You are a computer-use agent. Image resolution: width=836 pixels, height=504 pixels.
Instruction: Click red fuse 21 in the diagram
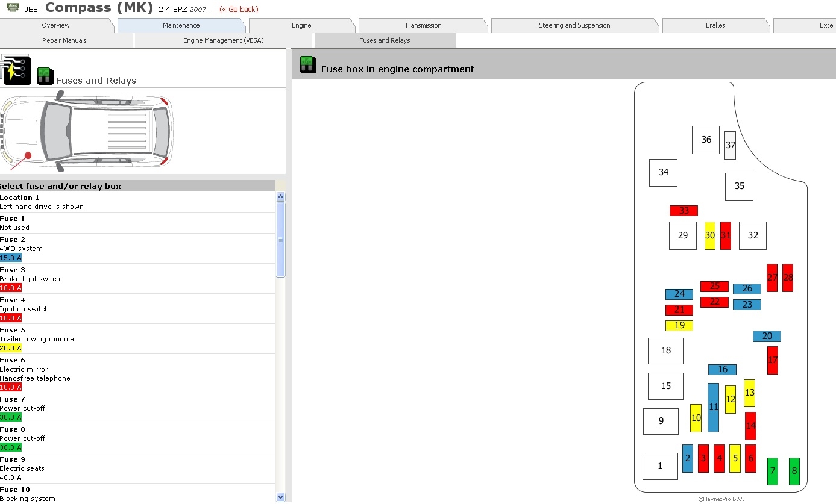[x=679, y=310]
